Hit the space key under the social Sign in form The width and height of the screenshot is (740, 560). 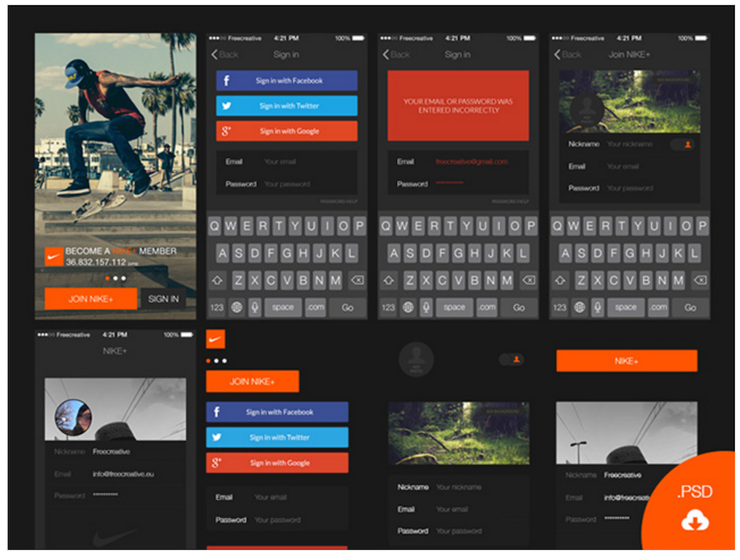(283, 307)
